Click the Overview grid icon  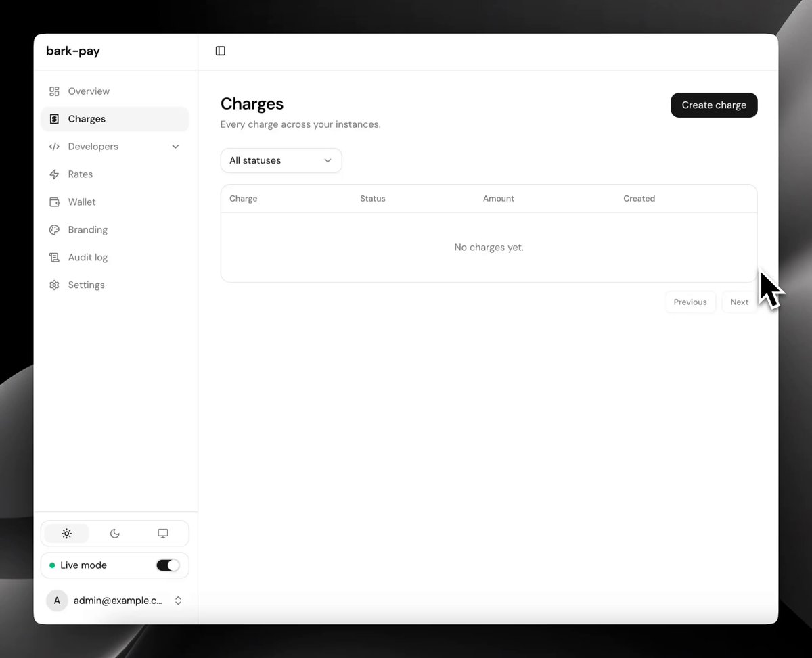pyautogui.click(x=54, y=91)
